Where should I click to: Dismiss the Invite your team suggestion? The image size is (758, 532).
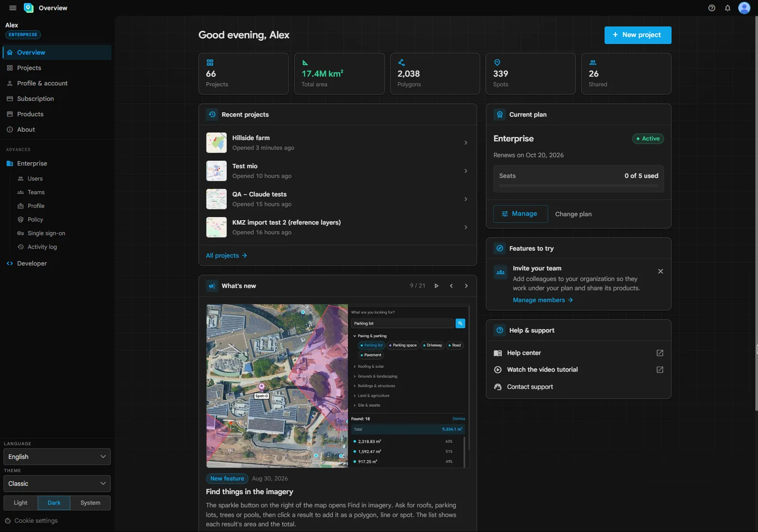click(x=660, y=271)
